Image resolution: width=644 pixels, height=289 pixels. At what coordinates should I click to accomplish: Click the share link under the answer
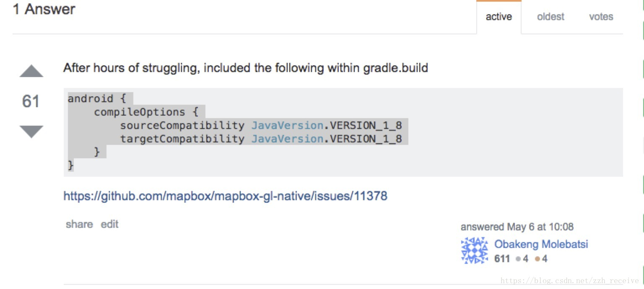[79, 224]
